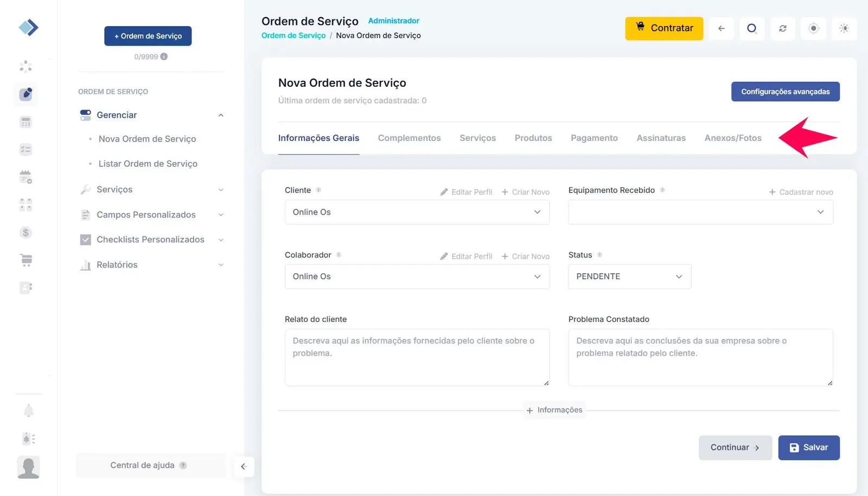
Task: Click the calculator icon in left sidebar
Action: 25,122
